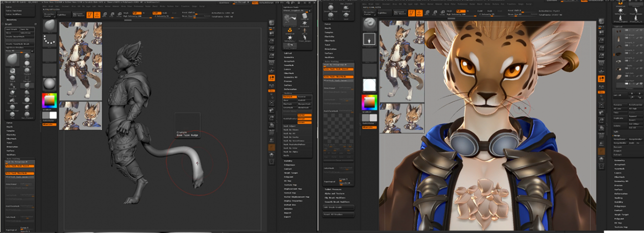This screenshot has height=233, width=644.
Task: Open current brush thumbnail in left window shelf
Action: coord(49,26)
